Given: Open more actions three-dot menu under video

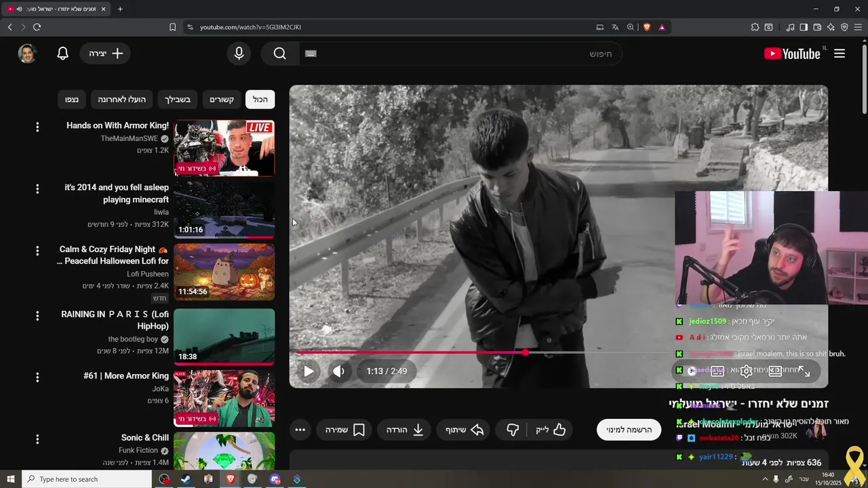Looking at the screenshot, I should click(x=300, y=430).
